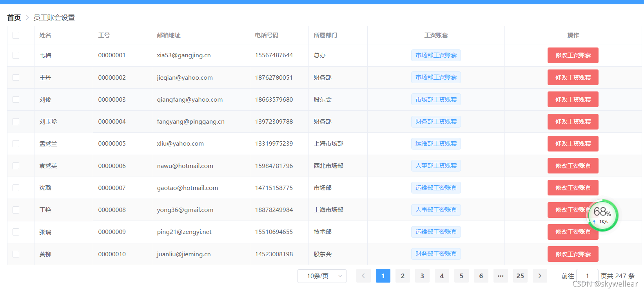This screenshot has height=292, width=644.
Task: Select last page 25 in pagination
Action: (x=520, y=276)
